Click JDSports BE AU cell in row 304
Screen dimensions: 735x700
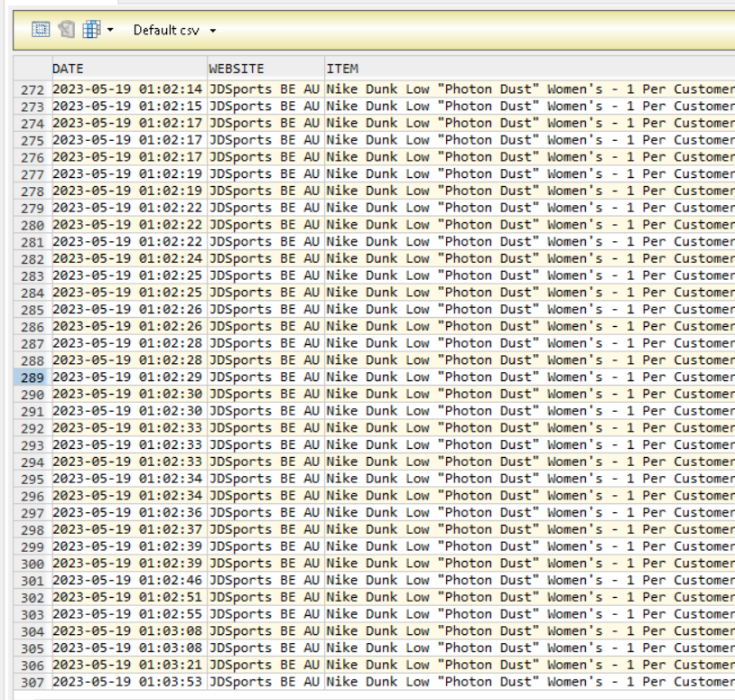pyautogui.click(x=265, y=631)
